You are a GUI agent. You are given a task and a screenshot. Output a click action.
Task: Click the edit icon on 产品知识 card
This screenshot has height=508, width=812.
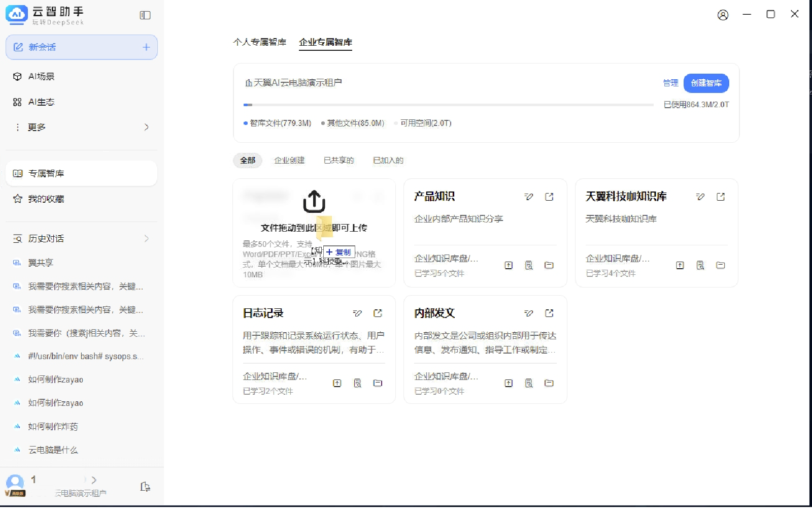529,197
